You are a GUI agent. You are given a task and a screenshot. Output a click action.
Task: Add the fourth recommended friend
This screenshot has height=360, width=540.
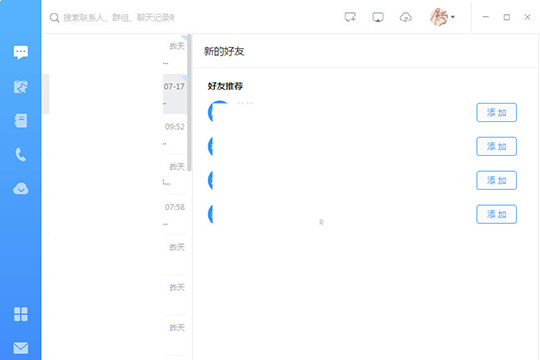tap(496, 214)
